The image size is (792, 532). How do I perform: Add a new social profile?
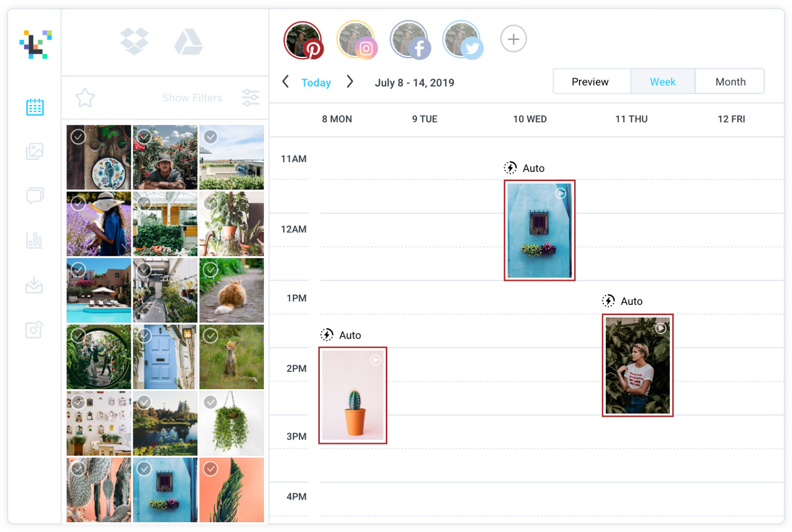tap(513, 39)
